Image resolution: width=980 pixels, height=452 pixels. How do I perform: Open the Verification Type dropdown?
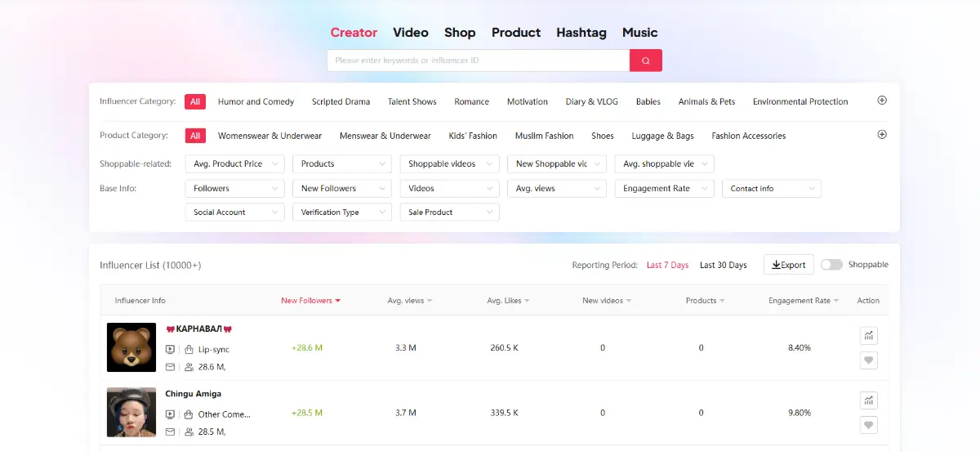(x=341, y=213)
